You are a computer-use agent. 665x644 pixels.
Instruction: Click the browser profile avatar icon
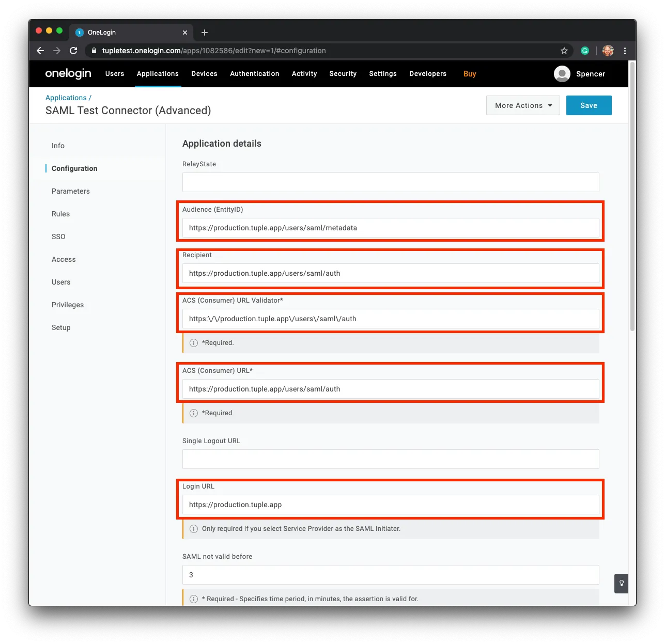coord(607,51)
